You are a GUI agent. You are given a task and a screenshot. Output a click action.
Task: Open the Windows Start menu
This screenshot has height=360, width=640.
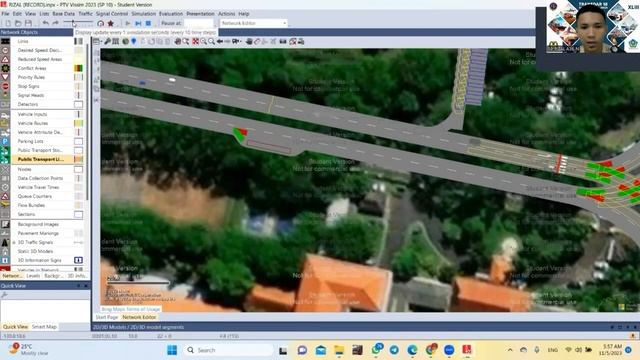(x=172, y=350)
